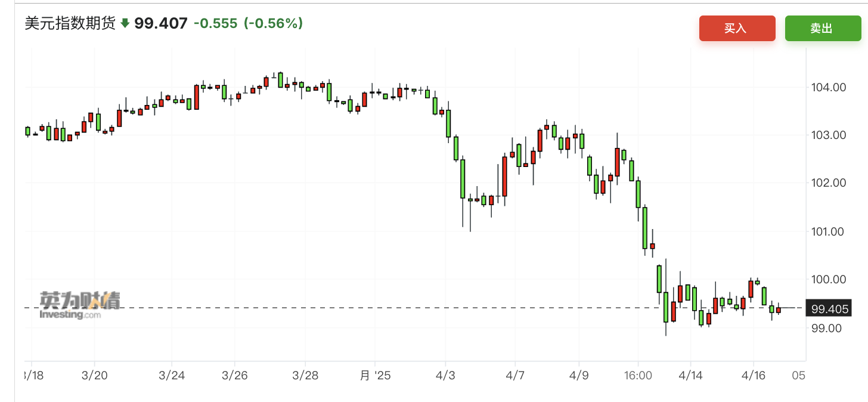Click the red 买入 buy button
868x402 pixels.
click(x=737, y=28)
